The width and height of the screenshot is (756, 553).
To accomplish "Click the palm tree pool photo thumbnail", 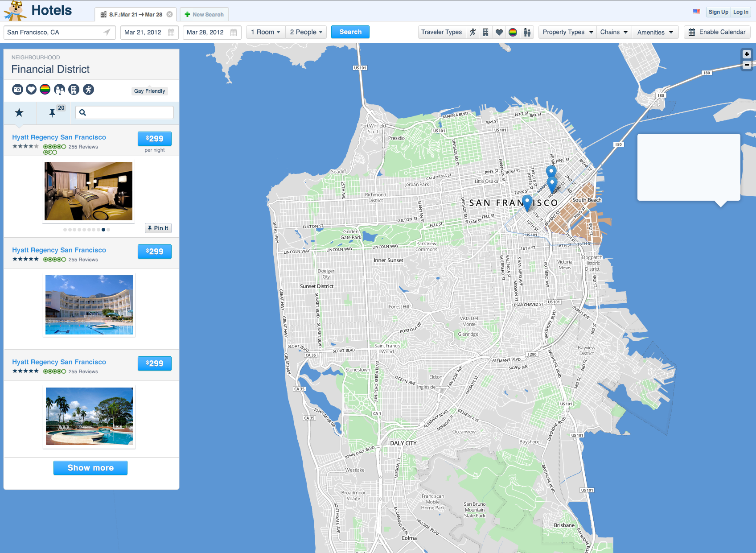I will [x=89, y=417].
